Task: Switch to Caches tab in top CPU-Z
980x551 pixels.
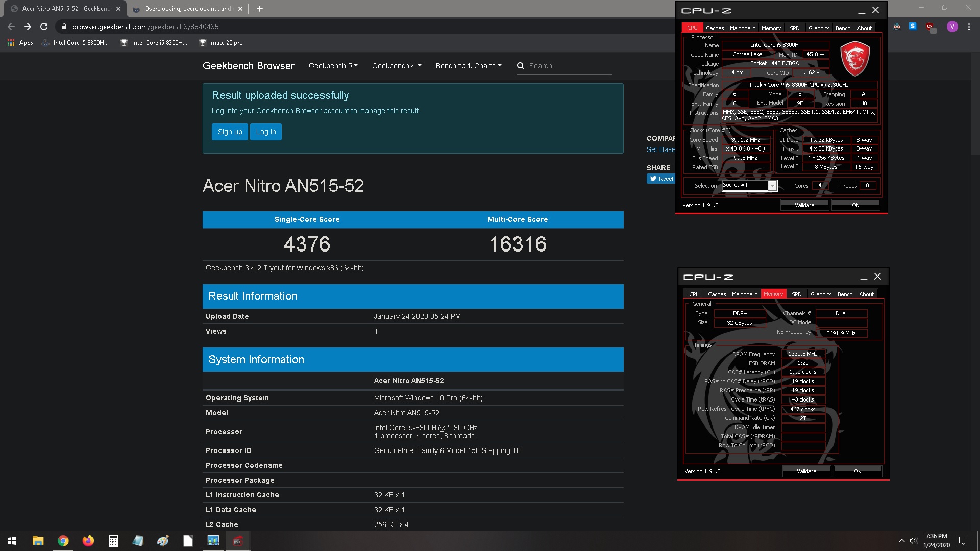Action: click(715, 28)
